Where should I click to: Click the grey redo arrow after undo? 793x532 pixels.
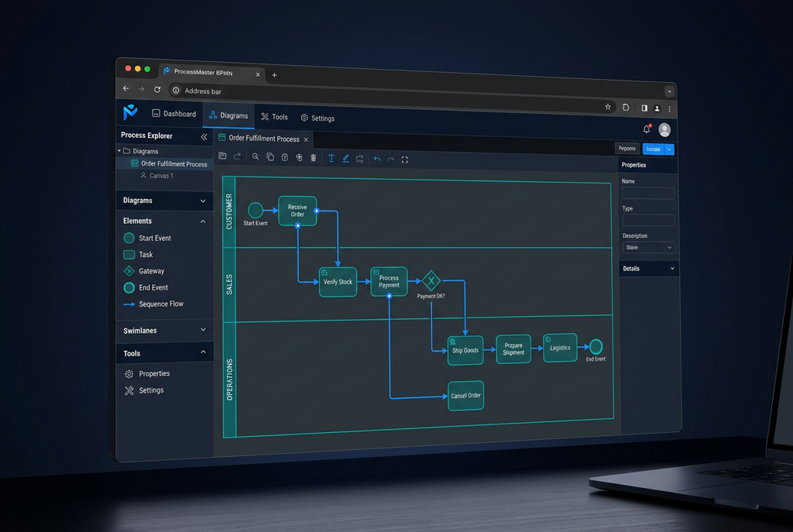[x=391, y=160]
